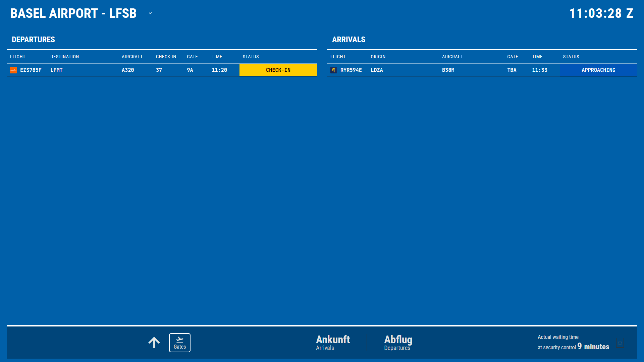Click the Ryanair airline logo icon
The width and height of the screenshot is (644, 362).
334,70
